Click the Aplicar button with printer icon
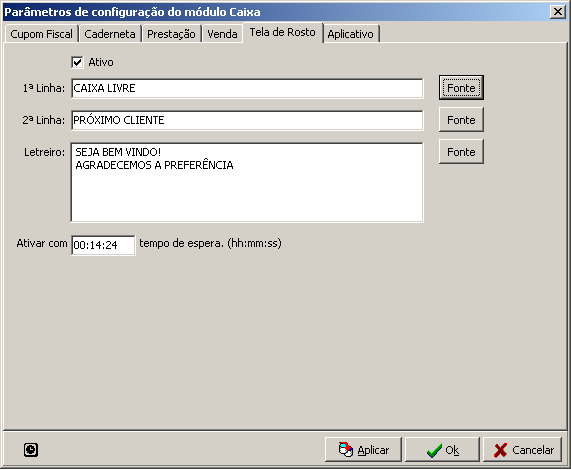Screen dimensions: 571x470 [363, 450]
